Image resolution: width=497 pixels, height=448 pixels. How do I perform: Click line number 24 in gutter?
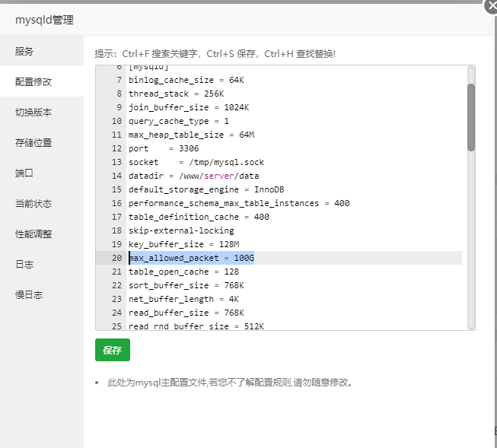[x=116, y=313]
